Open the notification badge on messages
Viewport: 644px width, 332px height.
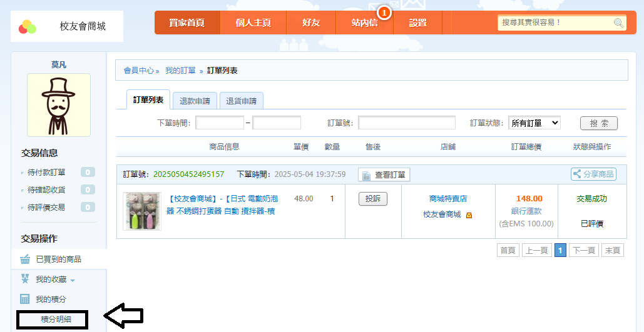click(x=384, y=13)
